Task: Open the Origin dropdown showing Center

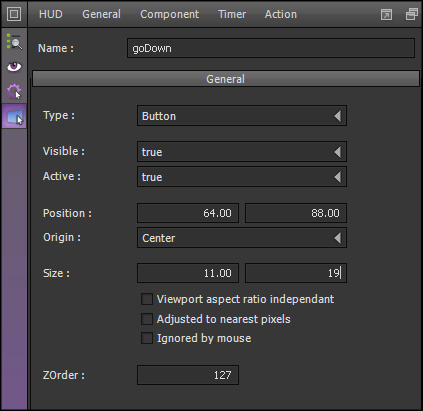Action: pyautogui.click(x=242, y=238)
